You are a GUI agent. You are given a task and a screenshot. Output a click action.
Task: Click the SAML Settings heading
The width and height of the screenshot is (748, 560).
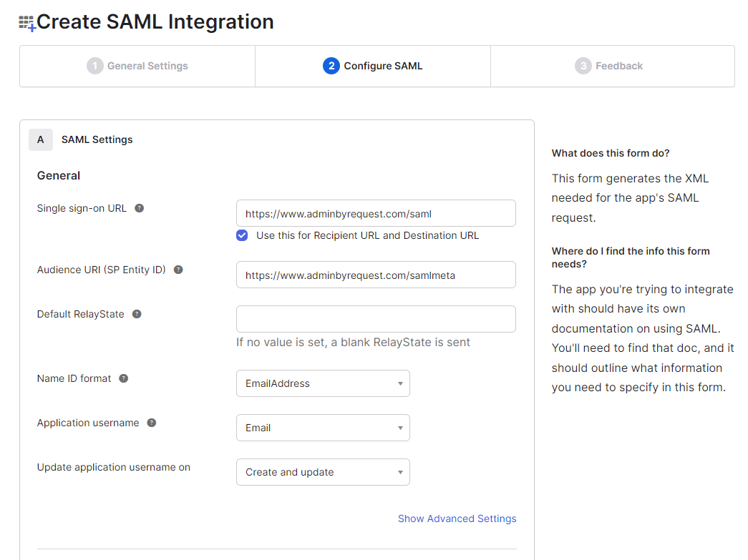(x=97, y=139)
